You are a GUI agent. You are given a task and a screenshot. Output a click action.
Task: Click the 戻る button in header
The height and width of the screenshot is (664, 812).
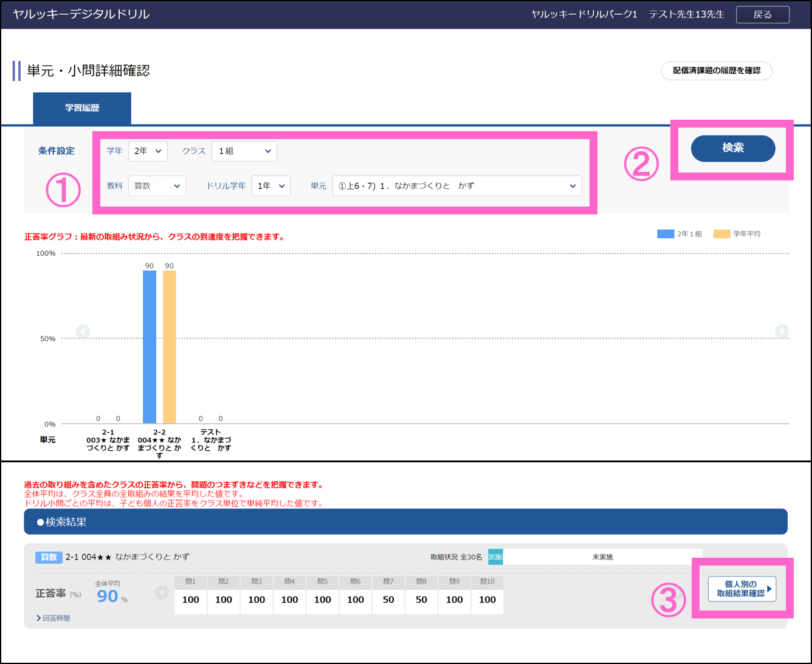pos(762,15)
